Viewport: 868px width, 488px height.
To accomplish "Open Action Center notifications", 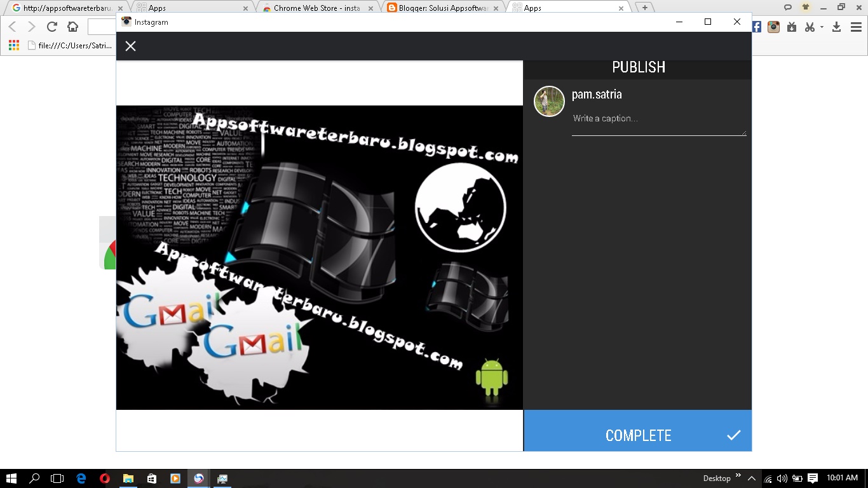I will pyautogui.click(x=813, y=478).
